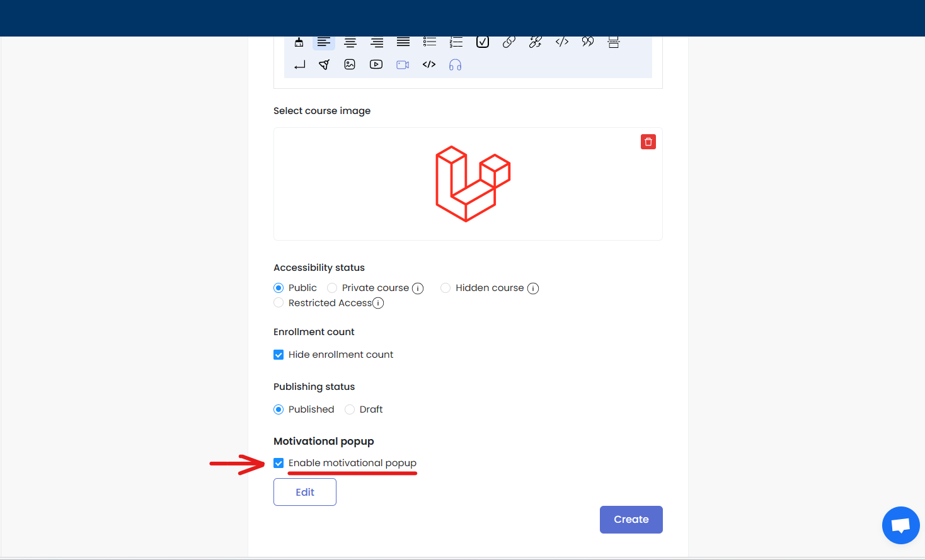
Task: Insert a numbered list
Action: 456,42
